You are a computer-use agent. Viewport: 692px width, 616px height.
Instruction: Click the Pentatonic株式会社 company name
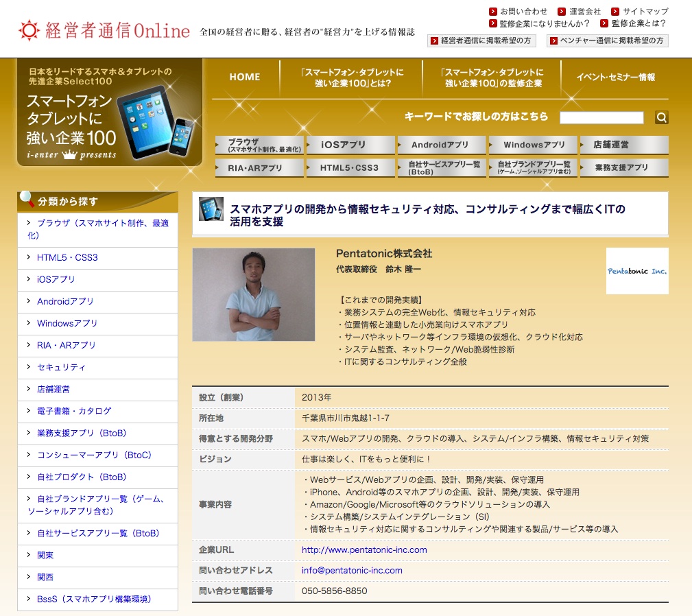[384, 254]
